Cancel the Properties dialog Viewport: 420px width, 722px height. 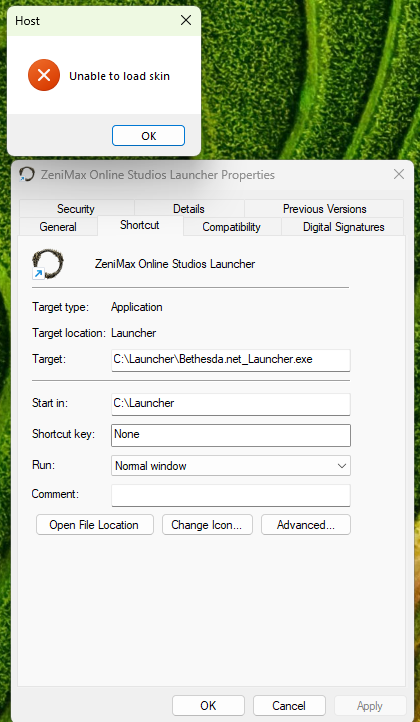click(x=289, y=705)
